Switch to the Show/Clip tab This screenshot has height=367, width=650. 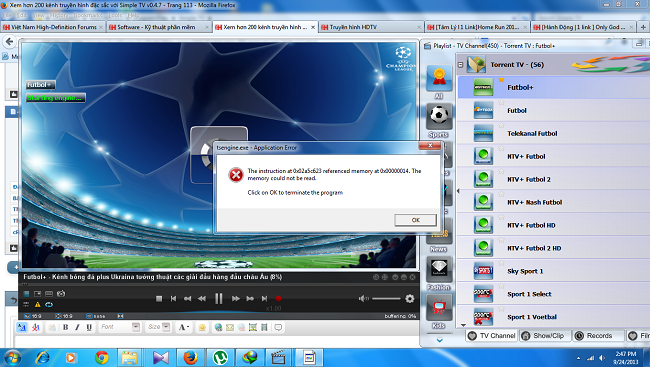(545, 335)
